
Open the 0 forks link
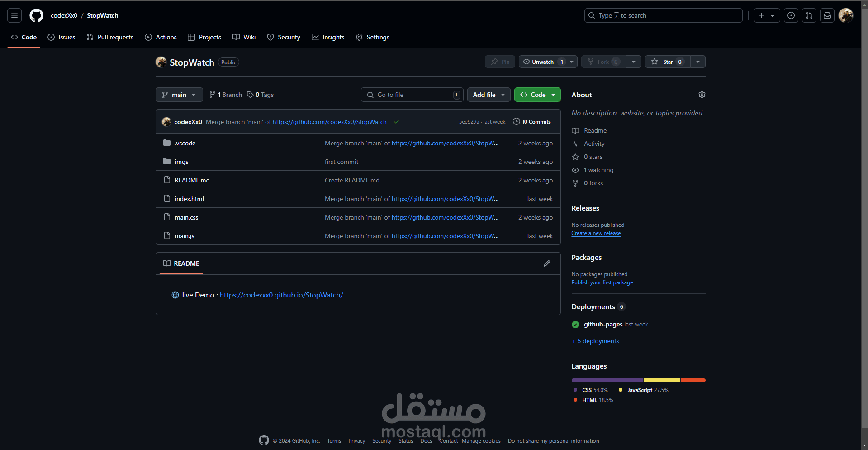tap(587, 183)
